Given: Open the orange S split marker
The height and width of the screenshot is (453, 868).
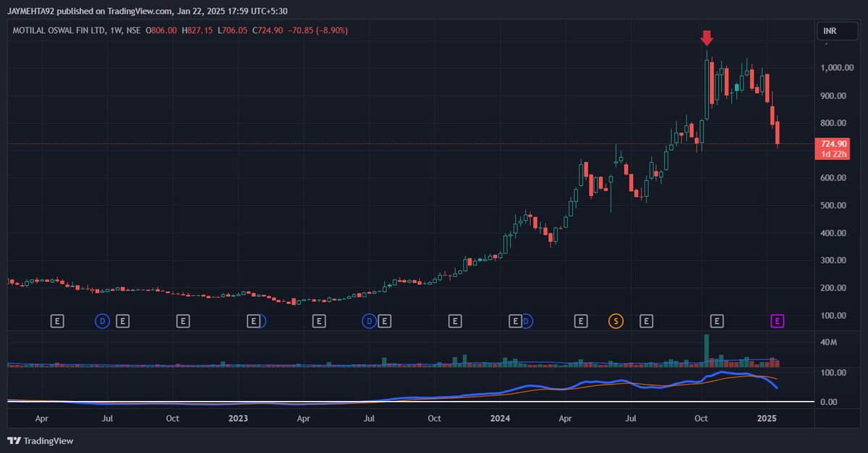Looking at the screenshot, I should point(616,321).
